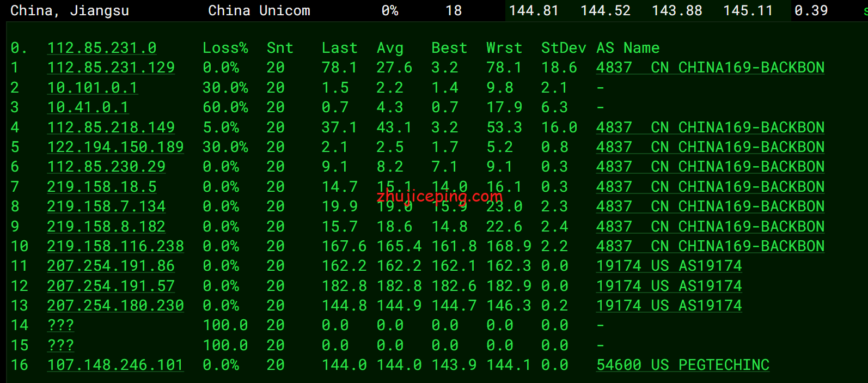Open AS 4837 link for 219.158.116.238

coord(710,246)
